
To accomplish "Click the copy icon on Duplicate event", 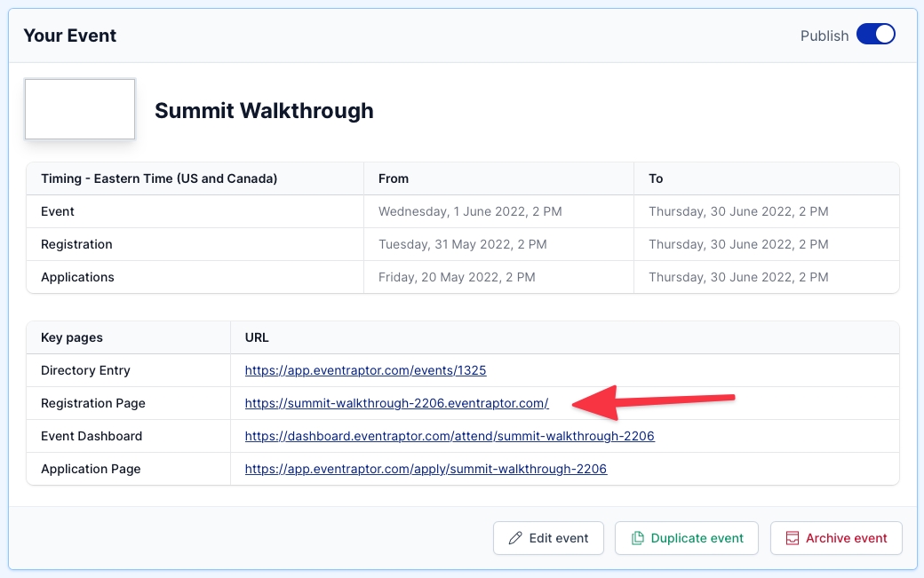I will (x=637, y=538).
